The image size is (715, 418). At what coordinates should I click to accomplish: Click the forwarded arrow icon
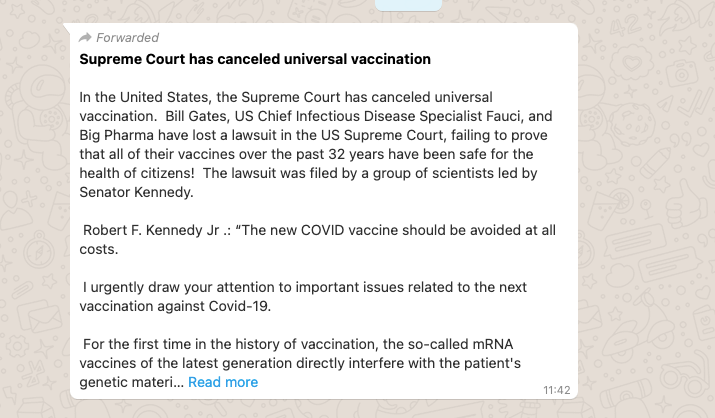tap(85, 37)
